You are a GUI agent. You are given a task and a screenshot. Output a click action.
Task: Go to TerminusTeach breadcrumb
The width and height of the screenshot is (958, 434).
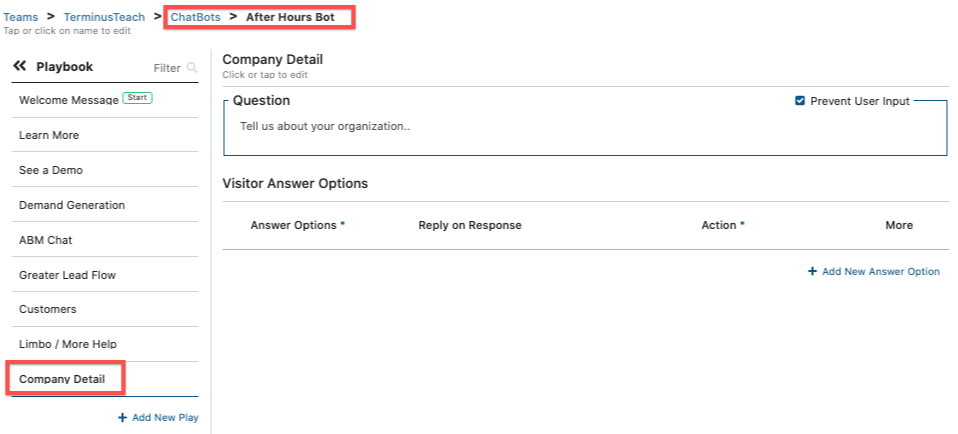click(x=104, y=17)
